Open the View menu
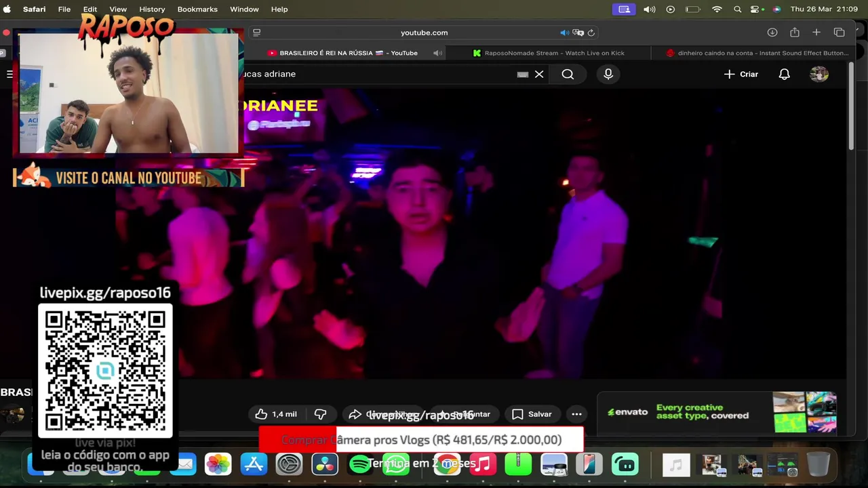 point(118,9)
